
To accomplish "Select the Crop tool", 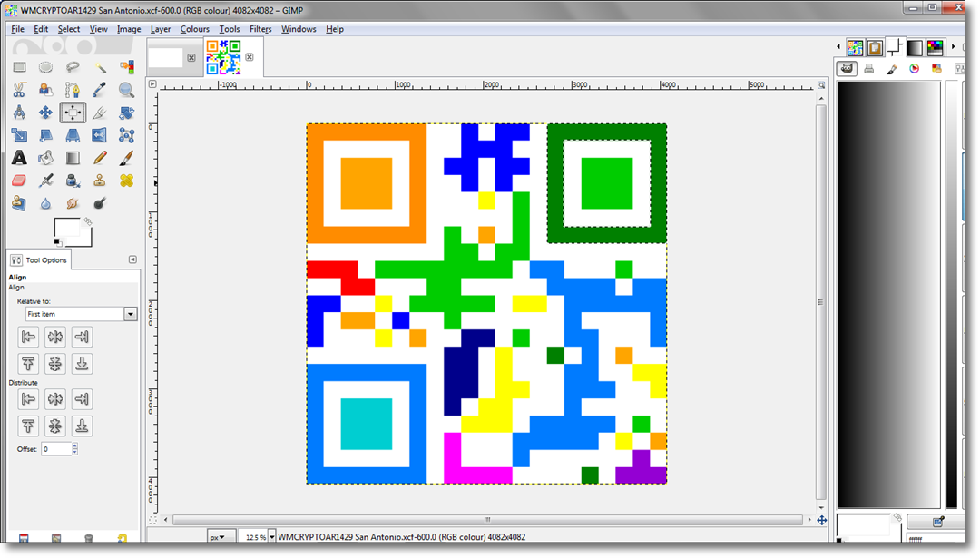I will [100, 113].
